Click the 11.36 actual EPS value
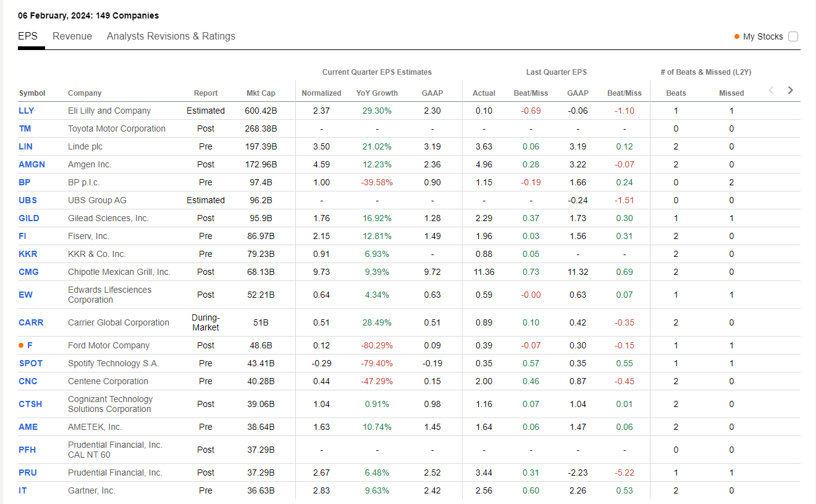The width and height of the screenshot is (816, 504). 484,272
